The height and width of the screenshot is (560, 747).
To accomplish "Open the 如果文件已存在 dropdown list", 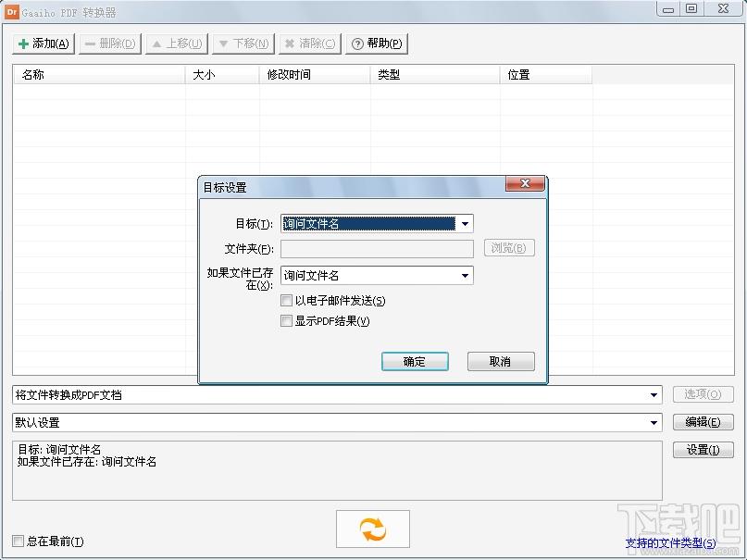I will [465, 276].
